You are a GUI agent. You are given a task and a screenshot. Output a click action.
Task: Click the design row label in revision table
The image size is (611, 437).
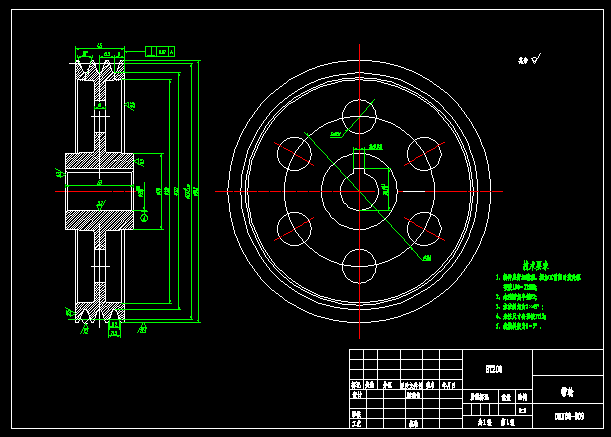point(357,395)
